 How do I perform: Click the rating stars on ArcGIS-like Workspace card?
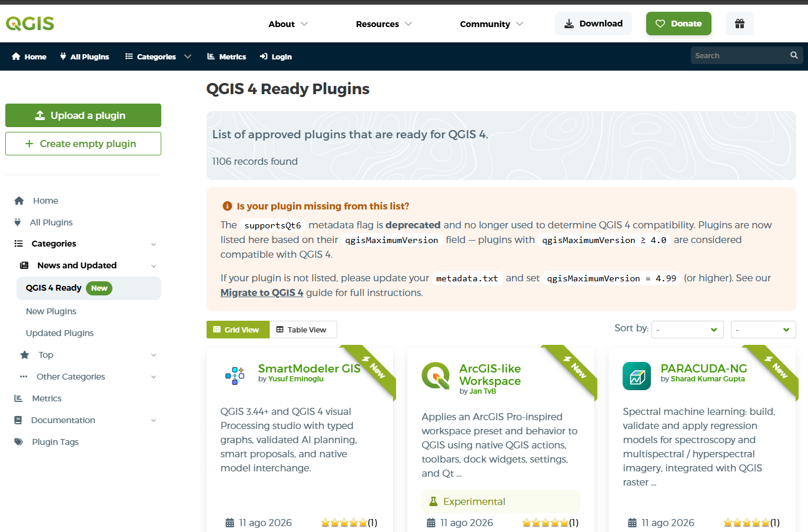tap(546, 523)
